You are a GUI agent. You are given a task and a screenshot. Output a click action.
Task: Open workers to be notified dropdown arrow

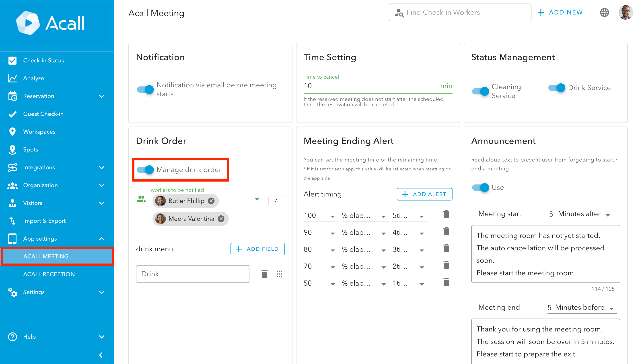[257, 199]
